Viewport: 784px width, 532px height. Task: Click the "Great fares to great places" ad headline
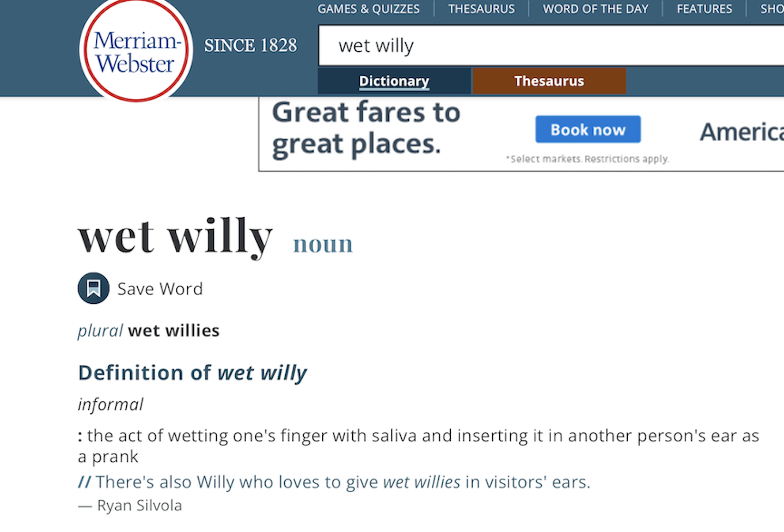tap(366, 129)
